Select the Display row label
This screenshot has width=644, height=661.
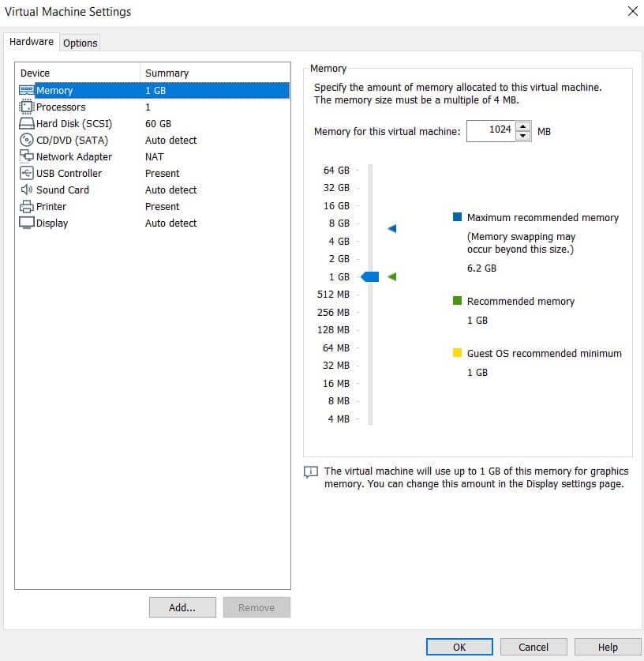pyautogui.click(x=52, y=223)
